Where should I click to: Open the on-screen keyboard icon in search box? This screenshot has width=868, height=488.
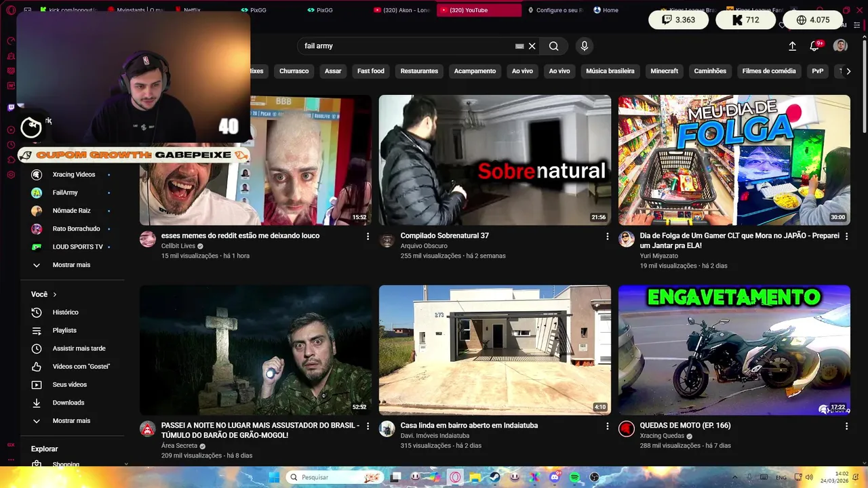pos(519,46)
